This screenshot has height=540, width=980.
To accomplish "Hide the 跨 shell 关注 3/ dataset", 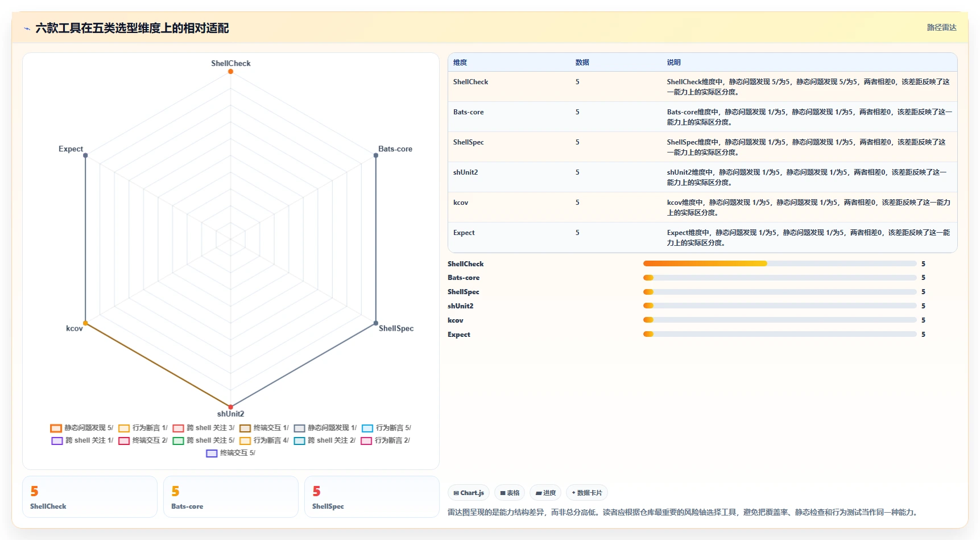I will pos(204,428).
